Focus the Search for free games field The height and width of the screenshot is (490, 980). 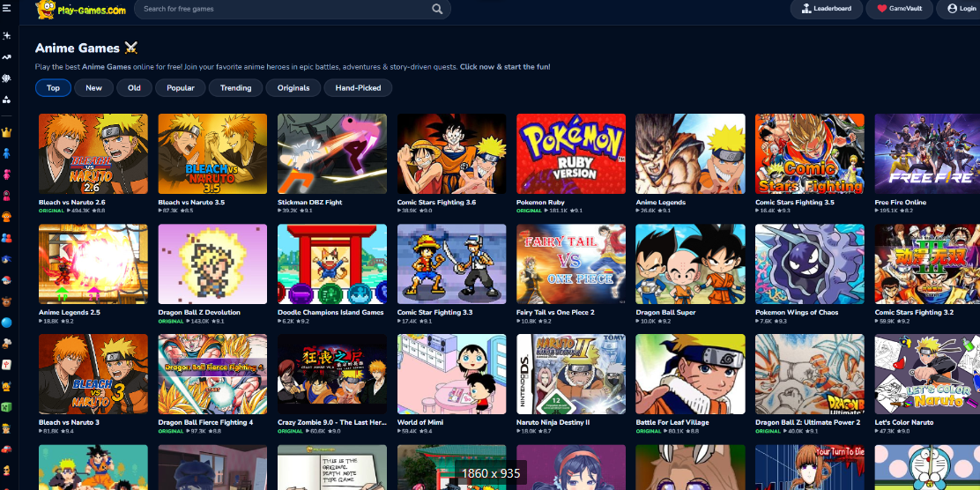click(282, 9)
